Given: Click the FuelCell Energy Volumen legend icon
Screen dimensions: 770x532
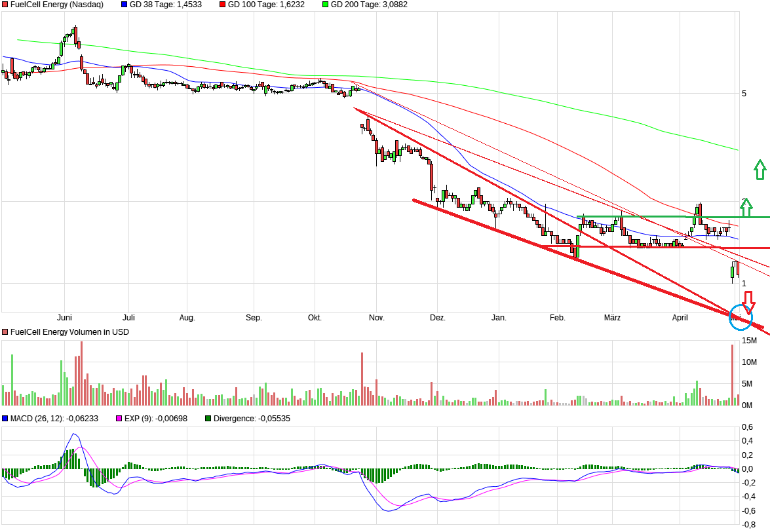Looking at the screenshot, I should pos(5,332).
